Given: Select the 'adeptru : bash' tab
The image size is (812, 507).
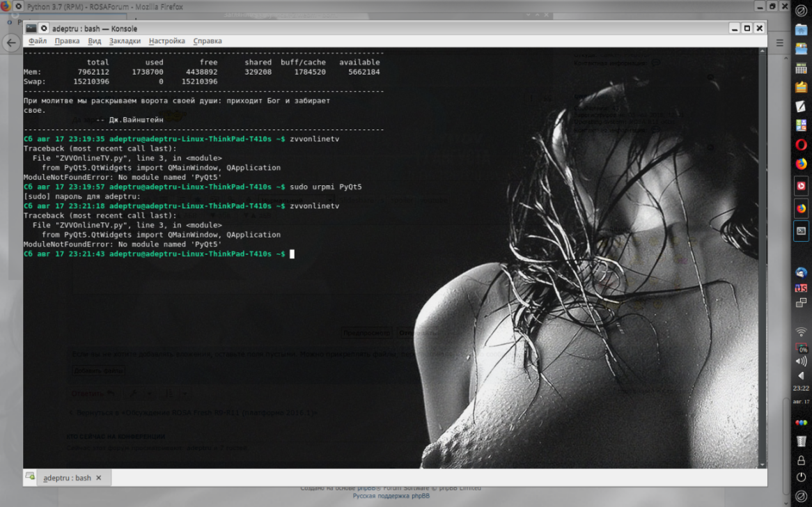Looking at the screenshot, I should [x=67, y=478].
